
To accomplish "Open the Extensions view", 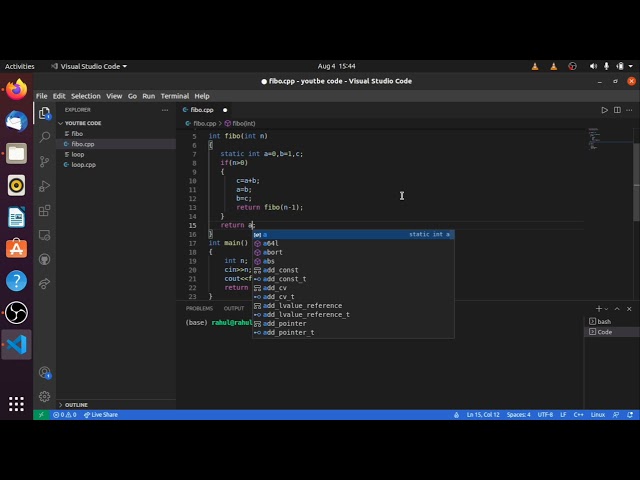I will 44,211.
